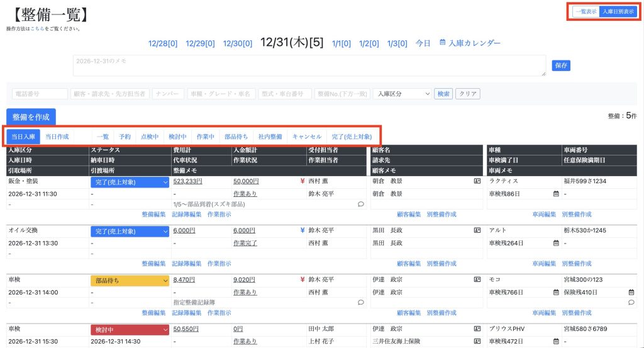Click the 整備を作成 button
Viewport: 644px width, 348px height.
tap(31, 116)
